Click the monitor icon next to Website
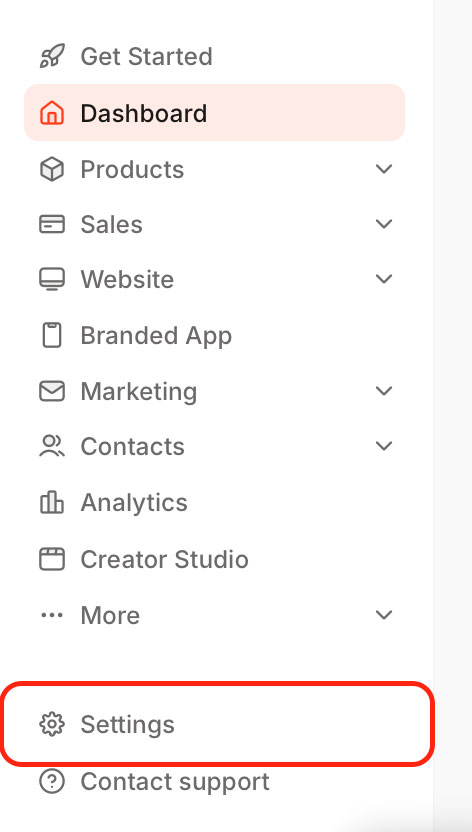Viewport: 472px width, 832px height. 52,279
